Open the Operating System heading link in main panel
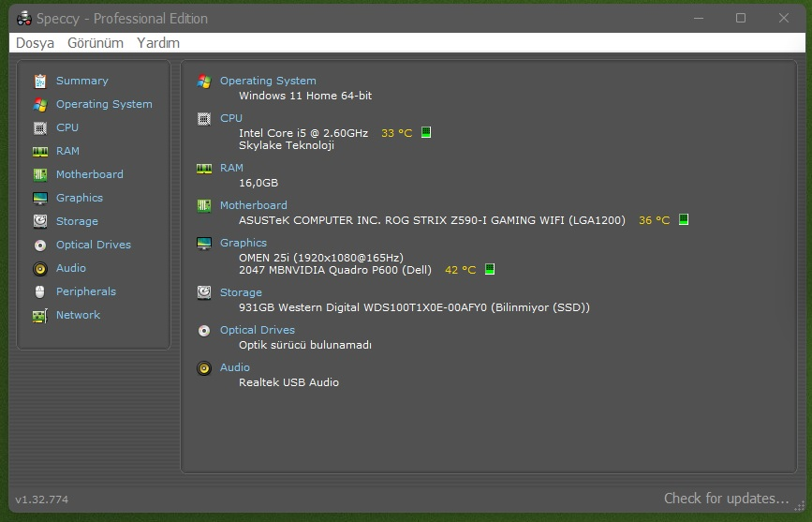 tap(268, 81)
